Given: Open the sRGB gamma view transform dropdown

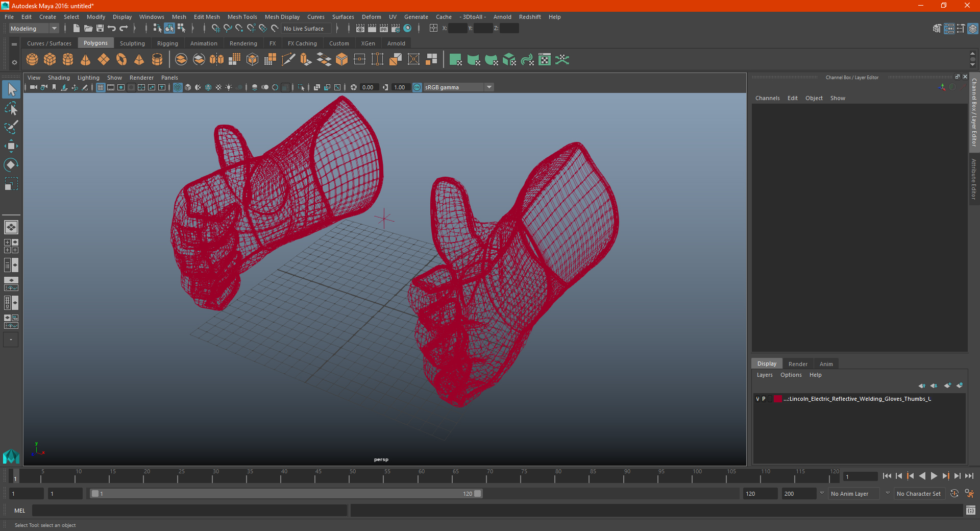Looking at the screenshot, I should click(458, 87).
